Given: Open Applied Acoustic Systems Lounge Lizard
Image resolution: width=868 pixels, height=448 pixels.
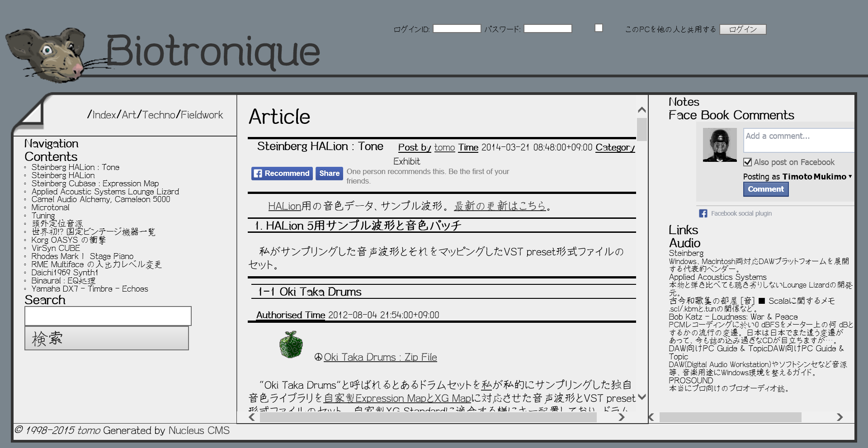Looking at the screenshot, I should tap(105, 192).
